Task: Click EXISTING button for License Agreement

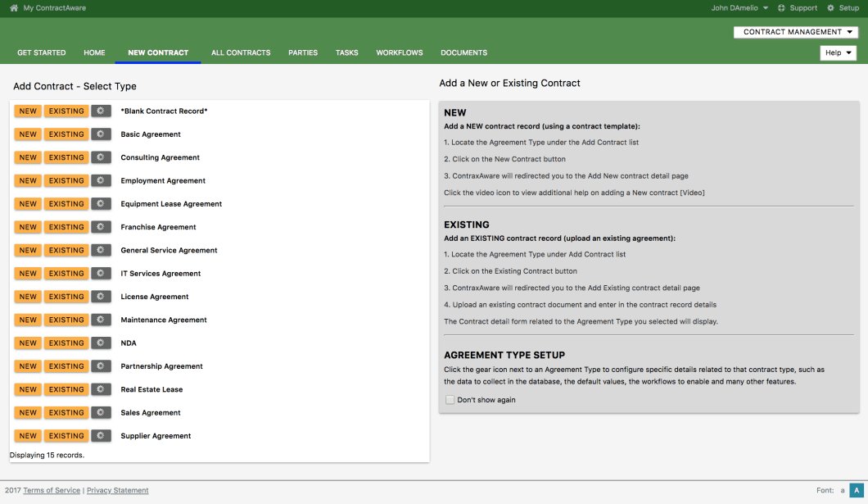Action: pos(66,297)
